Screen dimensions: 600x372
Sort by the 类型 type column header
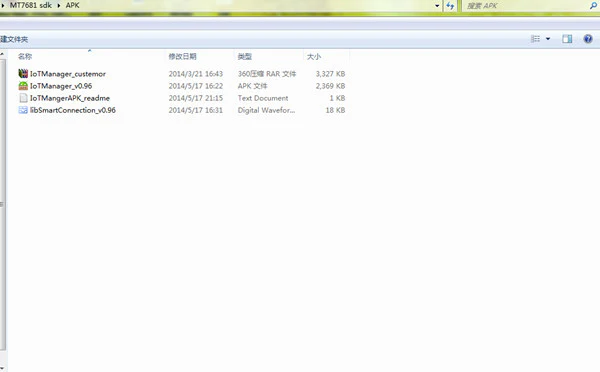(x=245, y=57)
